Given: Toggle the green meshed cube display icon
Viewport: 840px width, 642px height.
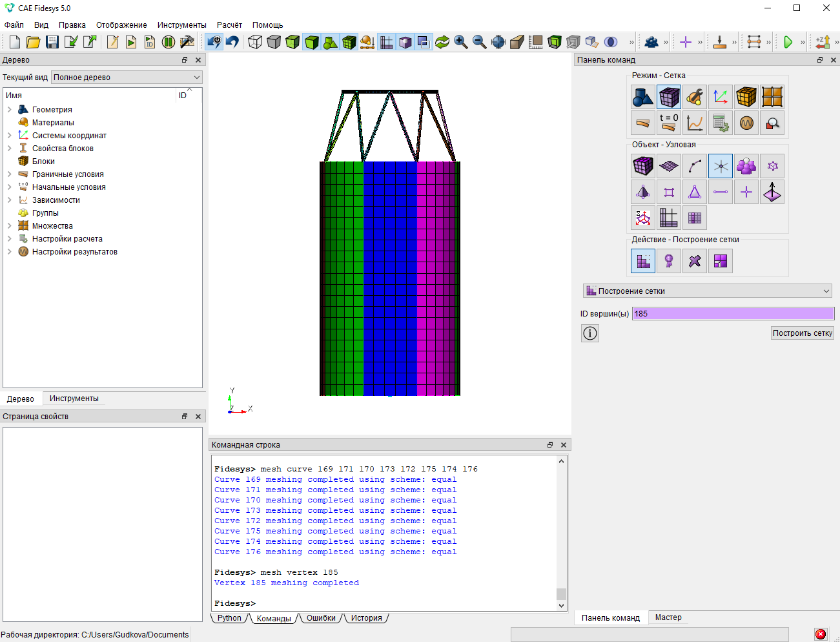Looking at the screenshot, I should click(x=349, y=42).
